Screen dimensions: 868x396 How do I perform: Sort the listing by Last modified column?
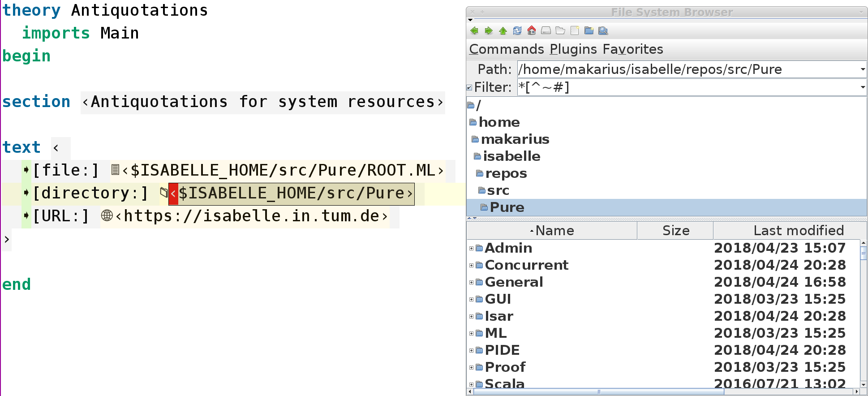point(798,231)
